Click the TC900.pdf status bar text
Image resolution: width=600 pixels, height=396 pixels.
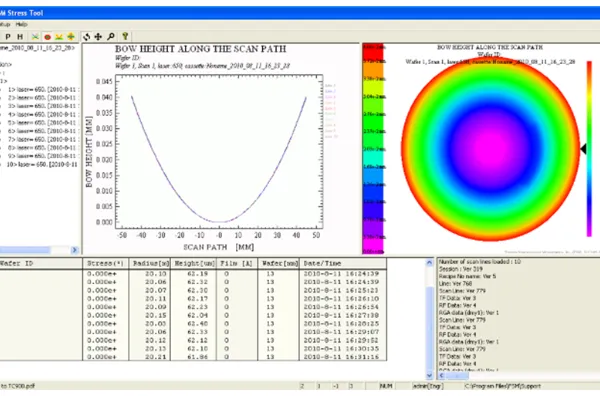coord(18,386)
